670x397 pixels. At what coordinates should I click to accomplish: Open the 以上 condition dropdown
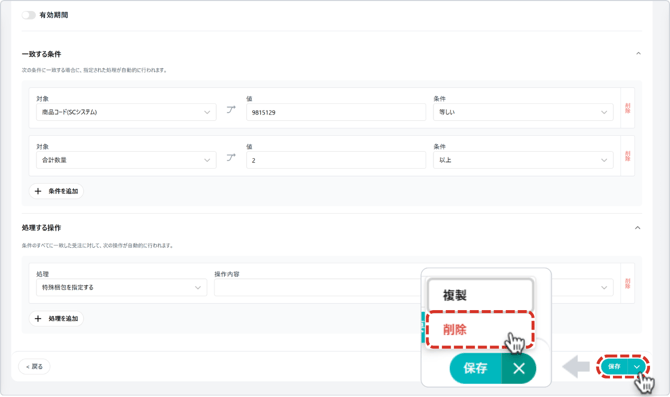pos(523,160)
